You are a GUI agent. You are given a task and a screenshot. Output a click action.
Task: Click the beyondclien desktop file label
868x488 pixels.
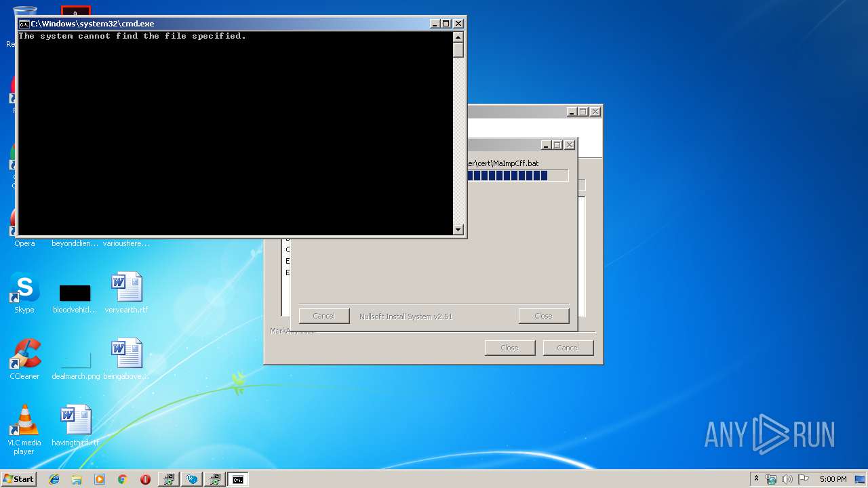click(x=75, y=243)
